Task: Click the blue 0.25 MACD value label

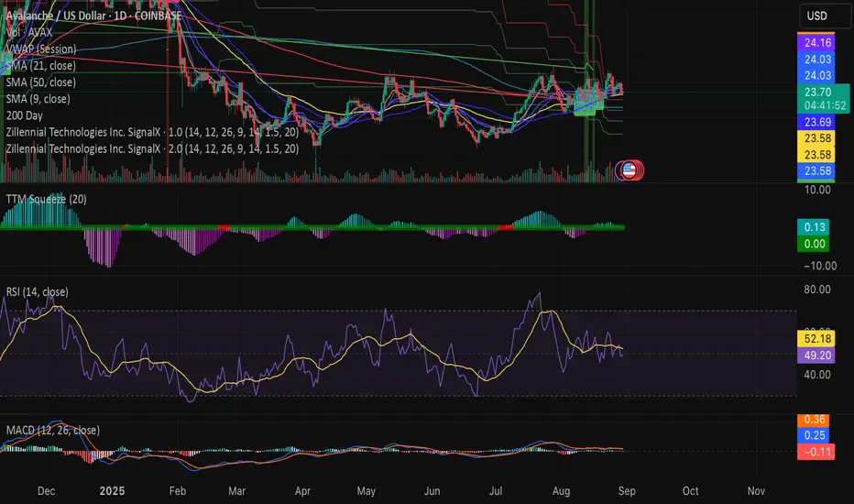Action: click(x=813, y=434)
